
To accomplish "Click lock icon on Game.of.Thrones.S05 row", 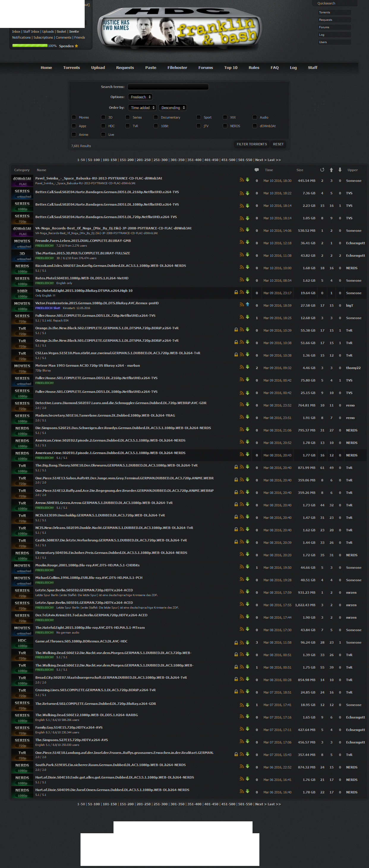I will pyautogui.click(x=236, y=642).
